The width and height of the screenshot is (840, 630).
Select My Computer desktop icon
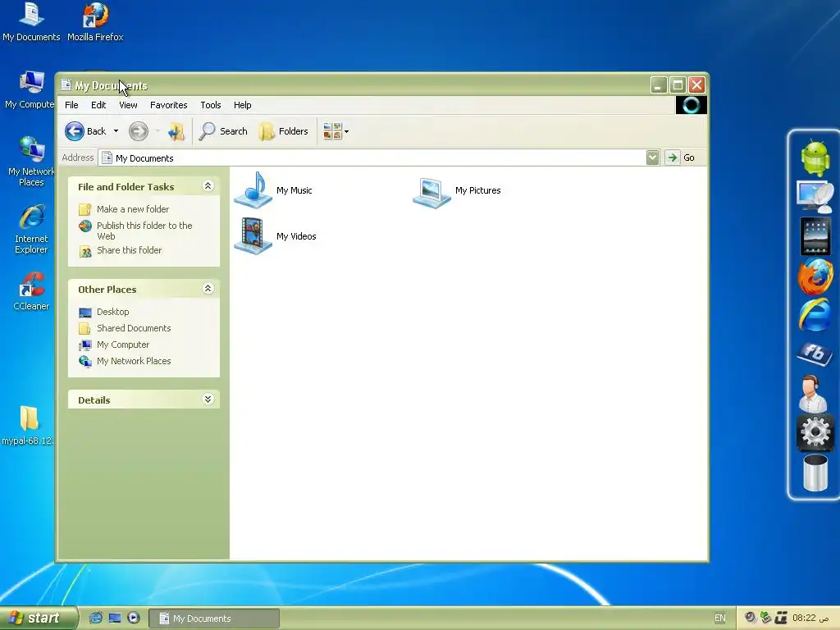pyautogui.click(x=30, y=89)
